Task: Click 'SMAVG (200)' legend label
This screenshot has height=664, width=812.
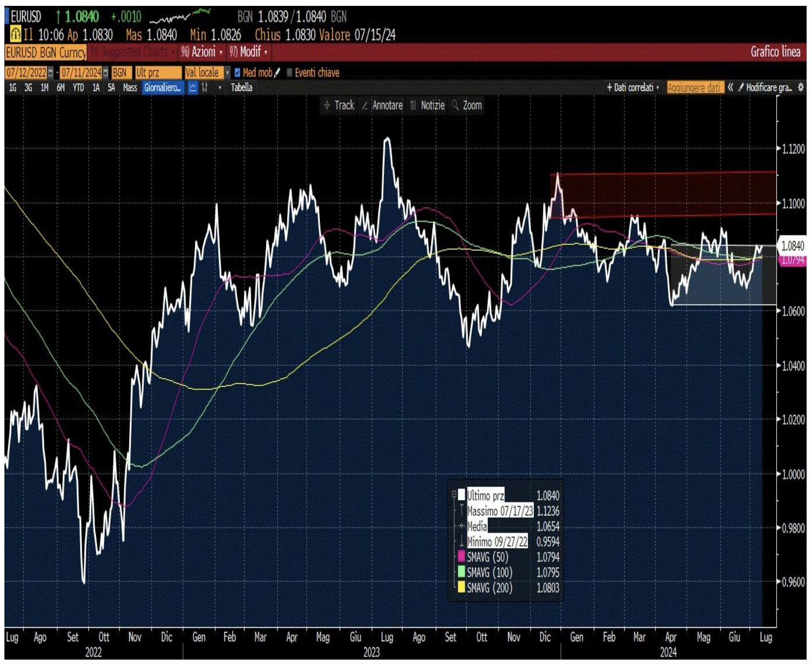Action: tap(490, 587)
